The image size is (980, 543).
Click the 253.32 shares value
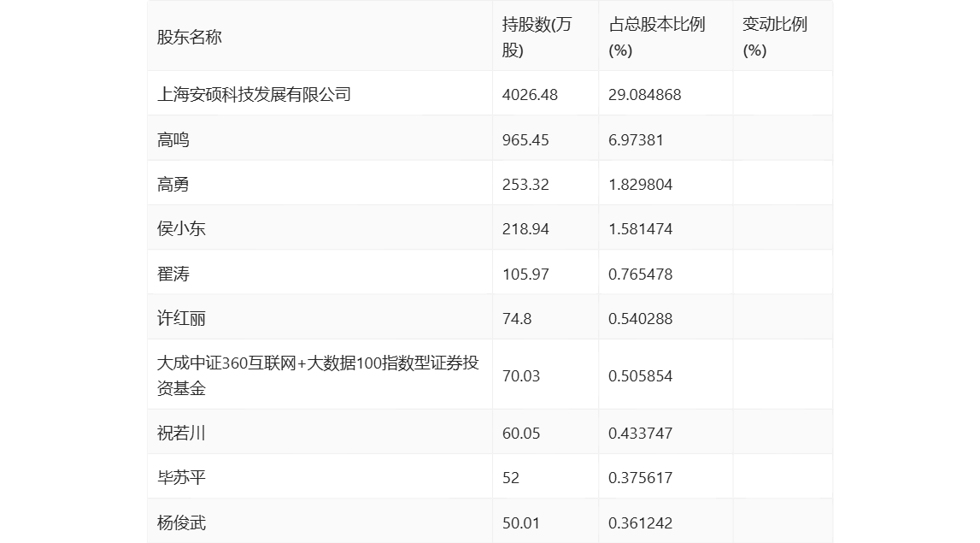point(525,185)
